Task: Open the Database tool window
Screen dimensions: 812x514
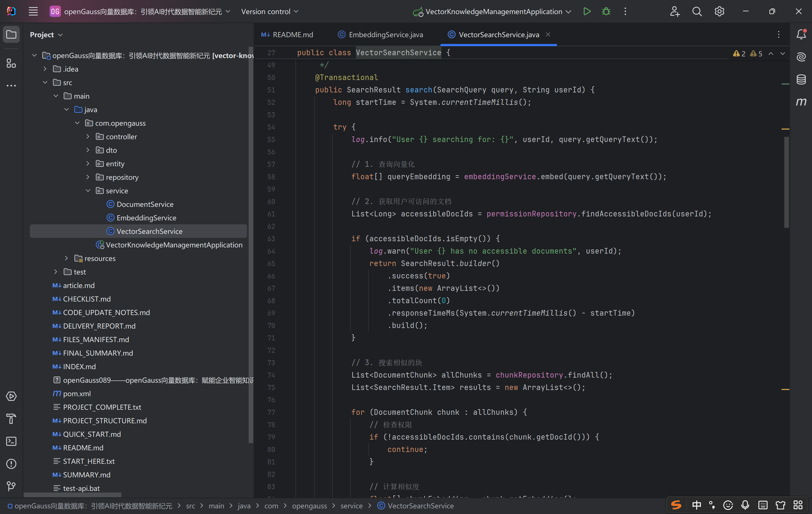Action: 801,79
